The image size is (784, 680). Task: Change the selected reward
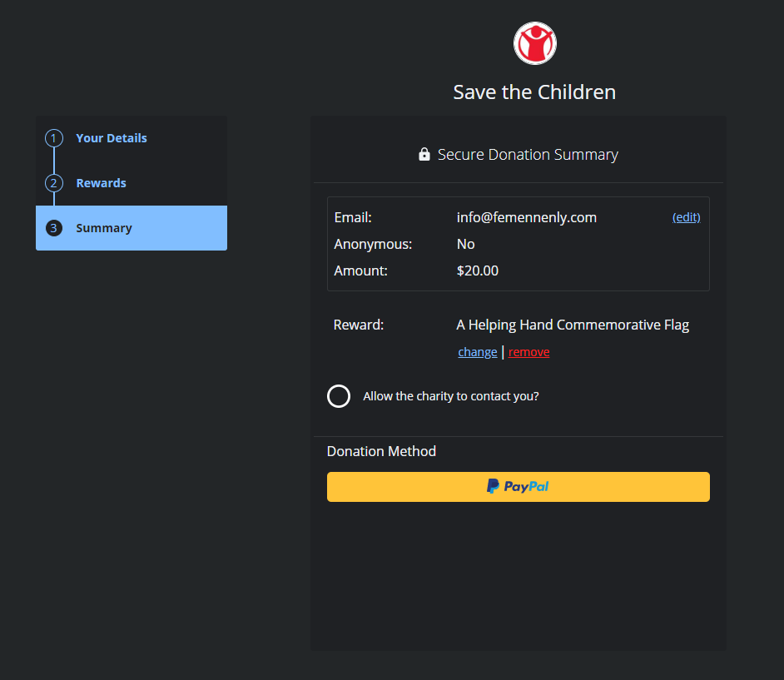pos(478,352)
